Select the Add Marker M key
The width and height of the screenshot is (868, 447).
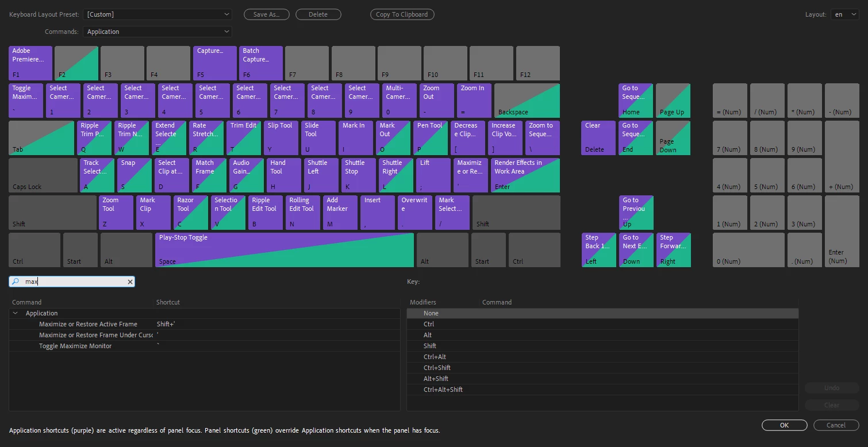[x=340, y=213]
